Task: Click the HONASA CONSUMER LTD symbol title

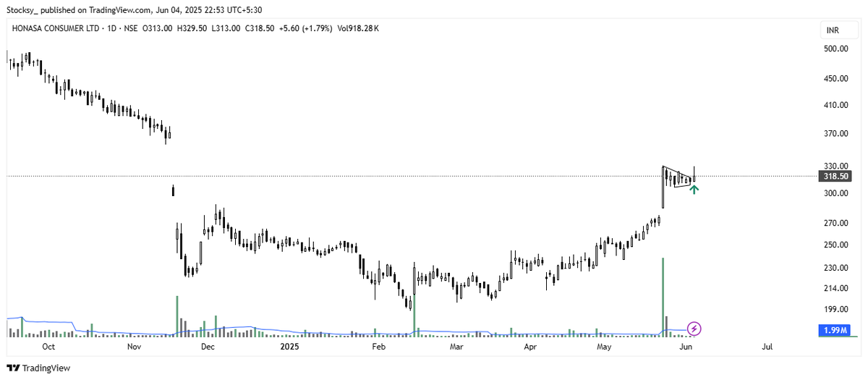Action: click(54, 28)
